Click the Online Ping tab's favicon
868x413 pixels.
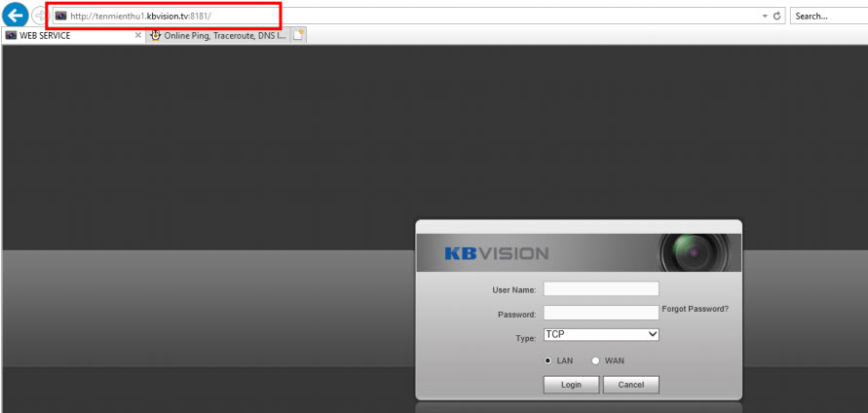(x=156, y=35)
